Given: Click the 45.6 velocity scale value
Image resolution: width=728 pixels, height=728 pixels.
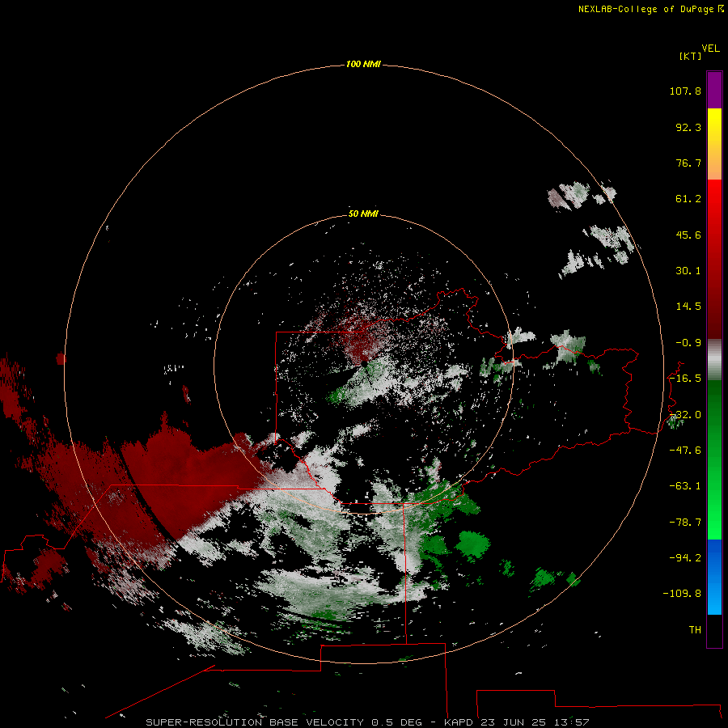Looking at the screenshot, I should 688,235.
